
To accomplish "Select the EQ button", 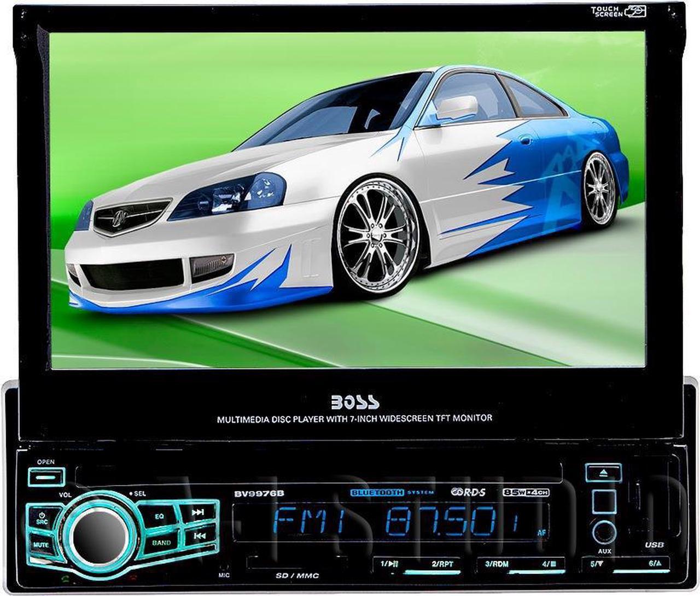I will [160, 516].
